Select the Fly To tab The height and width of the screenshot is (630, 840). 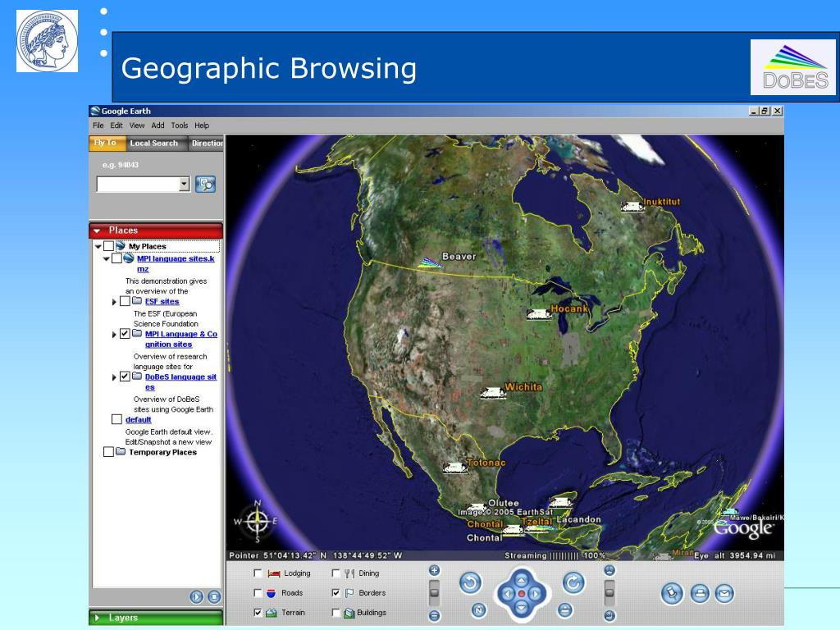[107, 143]
